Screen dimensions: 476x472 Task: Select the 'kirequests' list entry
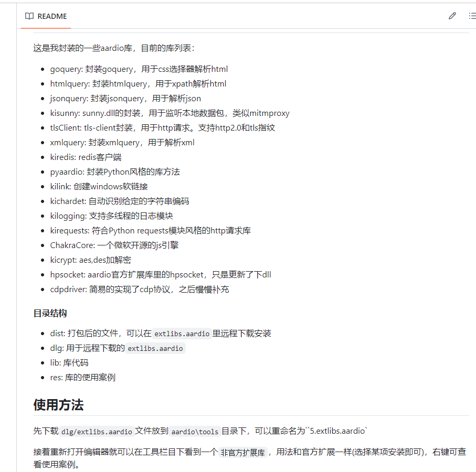click(x=150, y=231)
